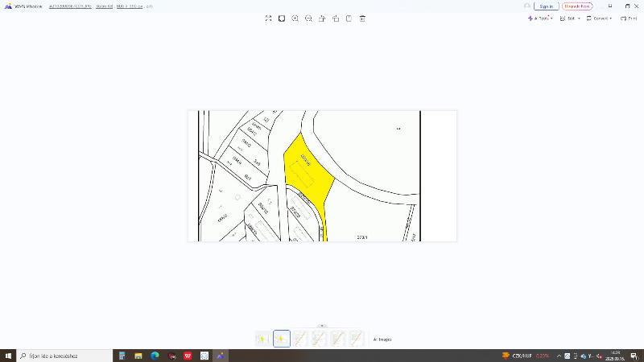
Task: Open the AI Tools dropdown
Action: [x=540, y=18]
